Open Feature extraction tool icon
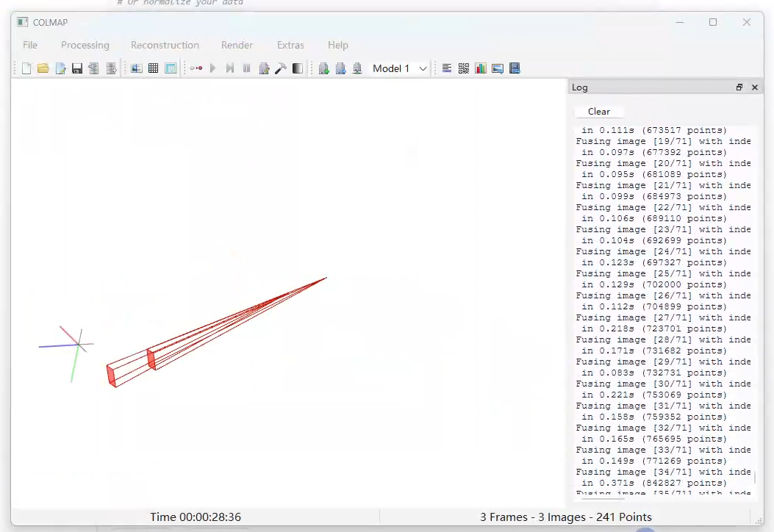Screen dimensions: 774x532 click(x=137, y=68)
